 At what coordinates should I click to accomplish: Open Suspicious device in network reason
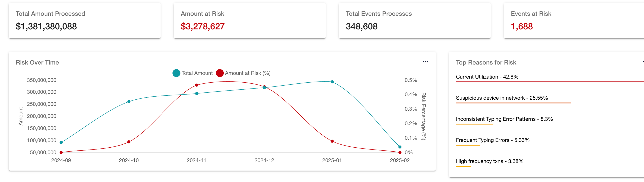click(501, 98)
